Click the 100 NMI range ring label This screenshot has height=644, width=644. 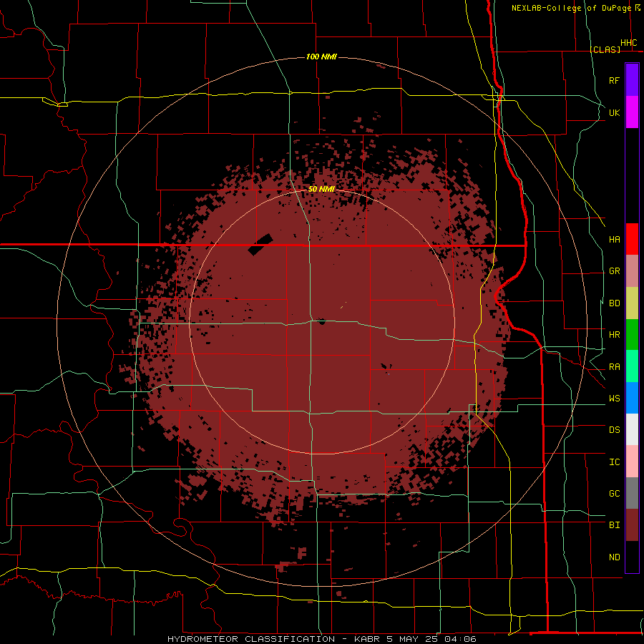[321, 57]
